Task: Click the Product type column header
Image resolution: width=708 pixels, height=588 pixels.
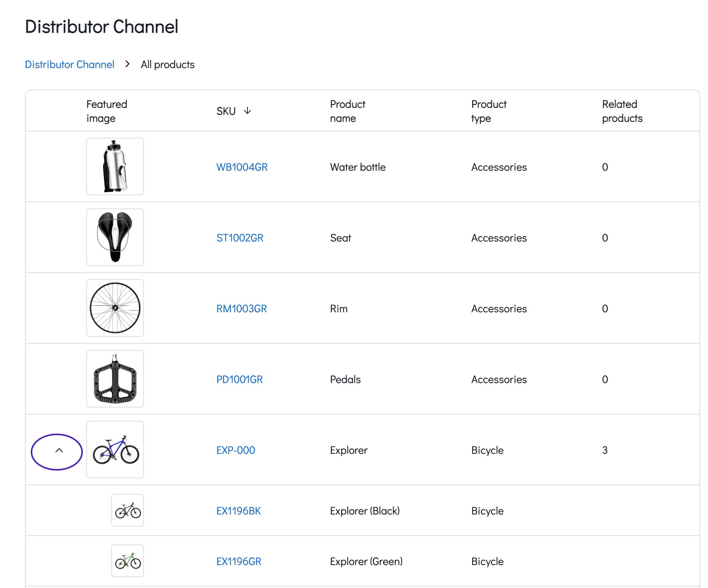Action: pyautogui.click(x=489, y=111)
